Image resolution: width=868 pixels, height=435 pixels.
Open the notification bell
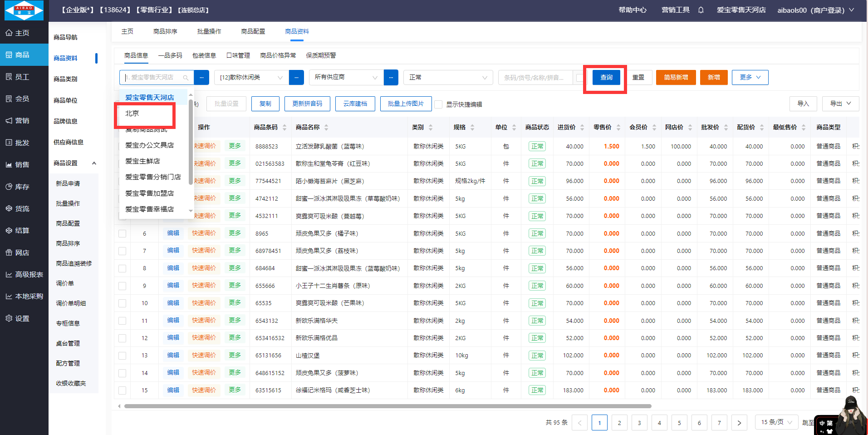pyautogui.click(x=701, y=10)
